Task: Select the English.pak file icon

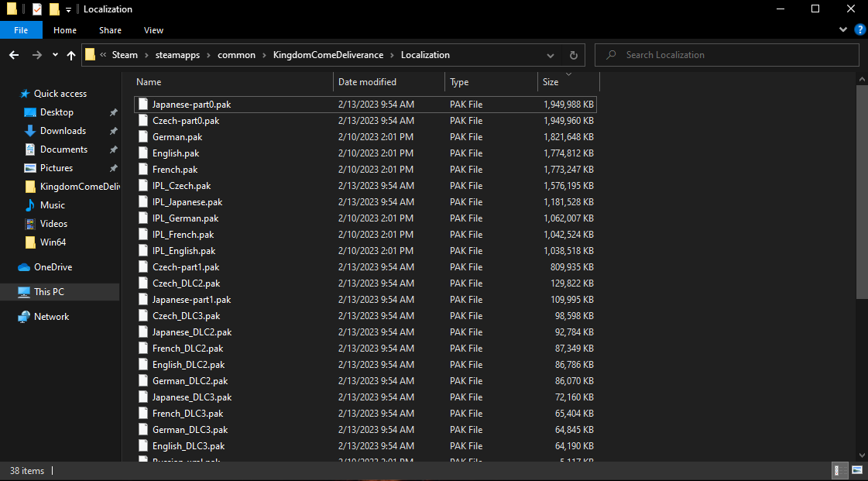Action: click(x=142, y=153)
